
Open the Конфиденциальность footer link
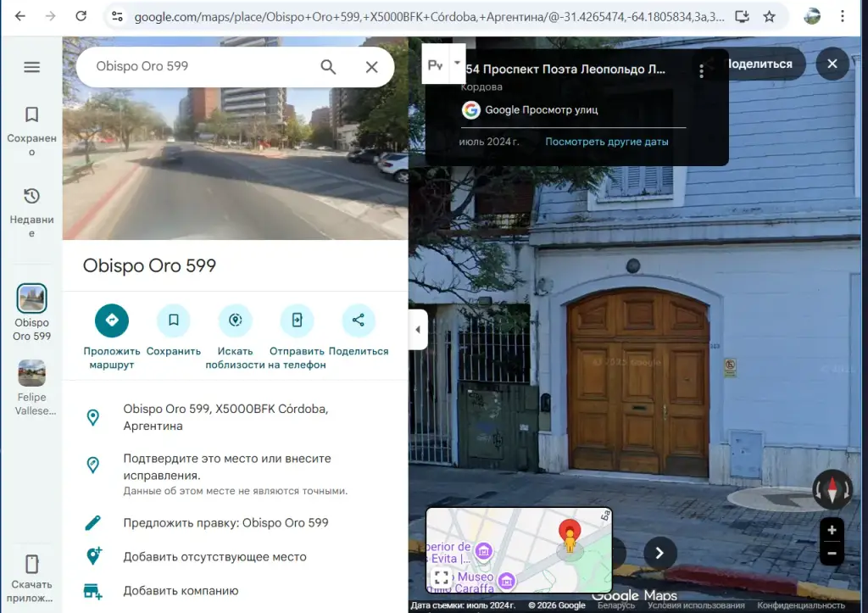tap(801, 606)
